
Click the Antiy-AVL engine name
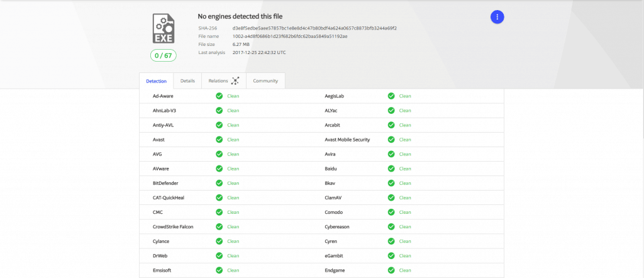[163, 125]
